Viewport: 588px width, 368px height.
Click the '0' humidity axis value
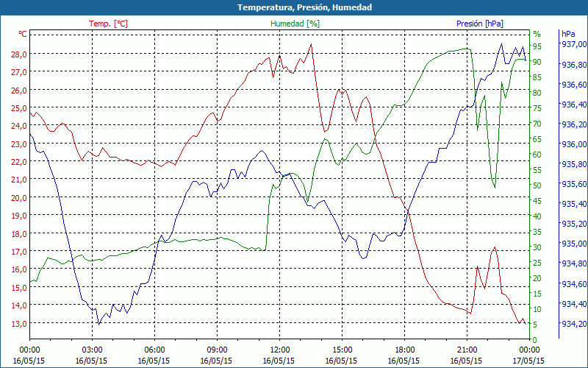click(x=535, y=340)
